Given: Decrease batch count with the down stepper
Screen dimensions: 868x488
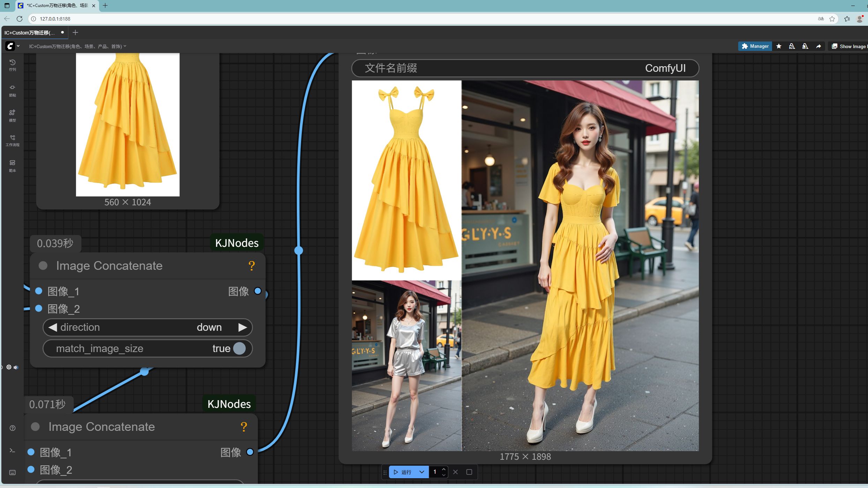Looking at the screenshot, I should (x=444, y=475).
